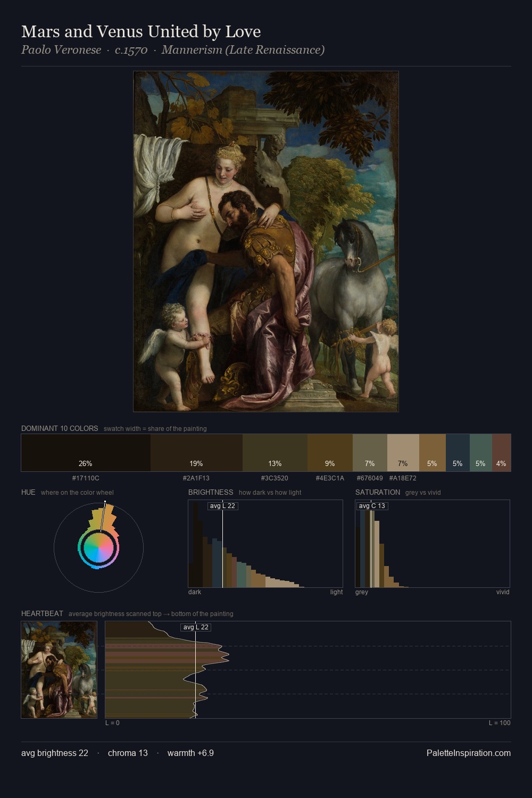Click the 'HUE' section heading
This screenshot has height=798, width=532.
28,492
